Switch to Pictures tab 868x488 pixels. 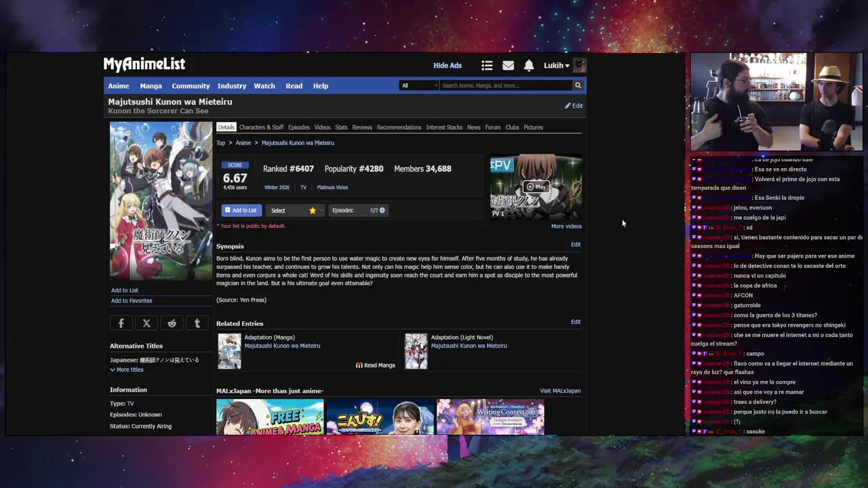tap(533, 127)
